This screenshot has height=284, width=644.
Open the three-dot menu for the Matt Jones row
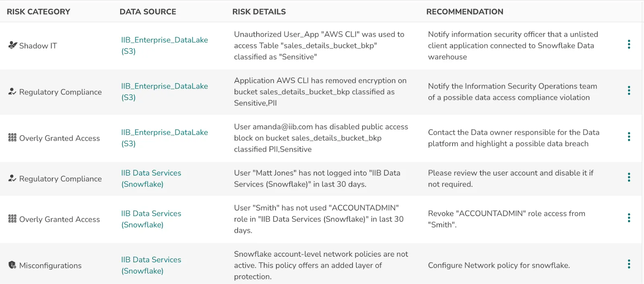[629, 177]
